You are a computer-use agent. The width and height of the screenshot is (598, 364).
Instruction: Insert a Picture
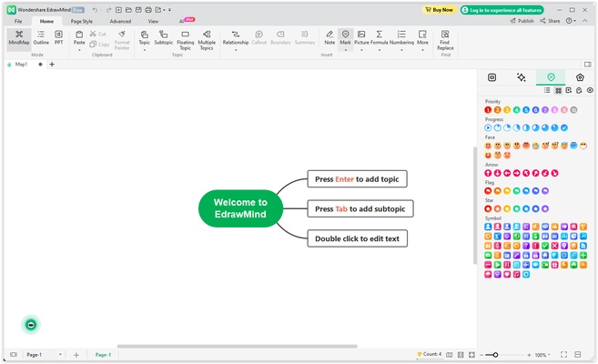point(361,37)
